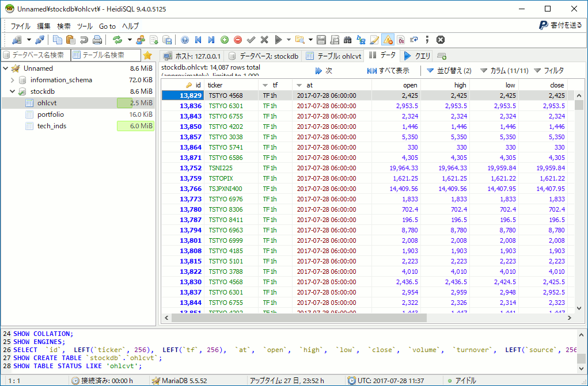Click the Undo arrow icon
This screenshot has height=386, width=588.
coord(84,40)
